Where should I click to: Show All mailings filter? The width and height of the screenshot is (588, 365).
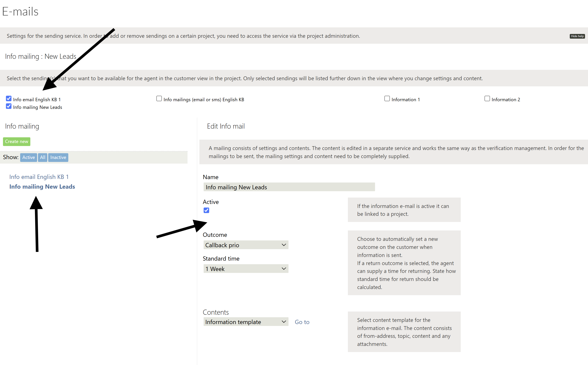[x=42, y=157]
